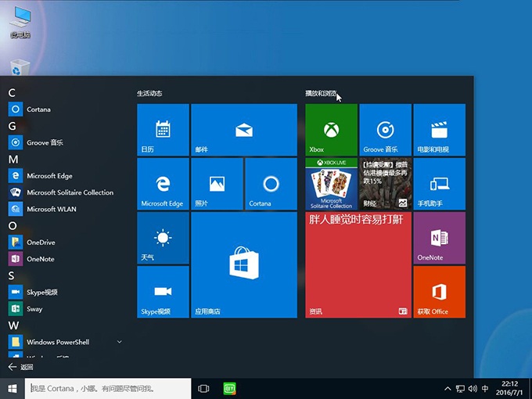Open the Xbox tile
Screen dimensions: 532x399
[x=331, y=130]
